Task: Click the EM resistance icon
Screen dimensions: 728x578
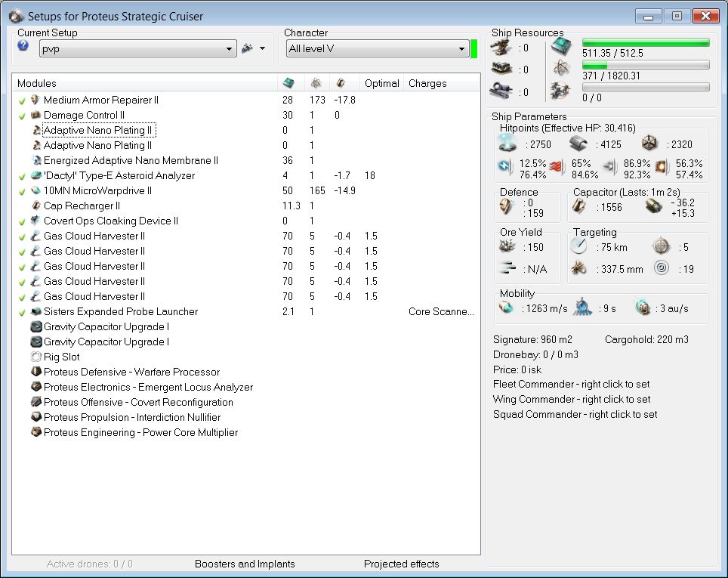Action: tap(506, 166)
